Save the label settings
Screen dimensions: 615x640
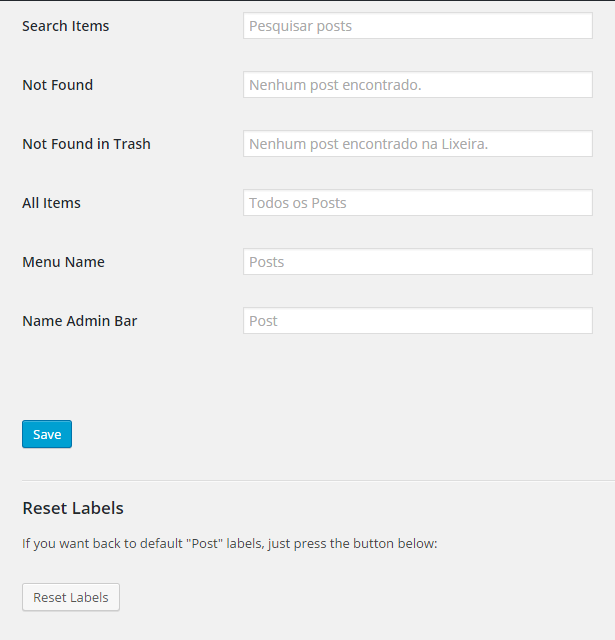(47, 434)
